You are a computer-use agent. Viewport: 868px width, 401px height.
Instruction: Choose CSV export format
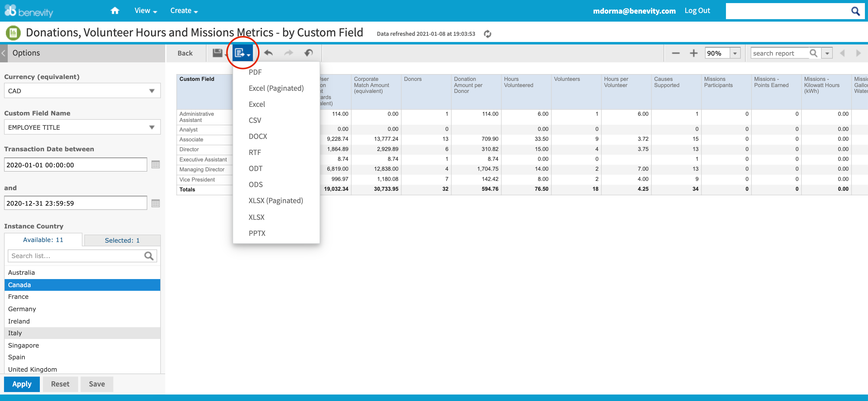click(255, 120)
